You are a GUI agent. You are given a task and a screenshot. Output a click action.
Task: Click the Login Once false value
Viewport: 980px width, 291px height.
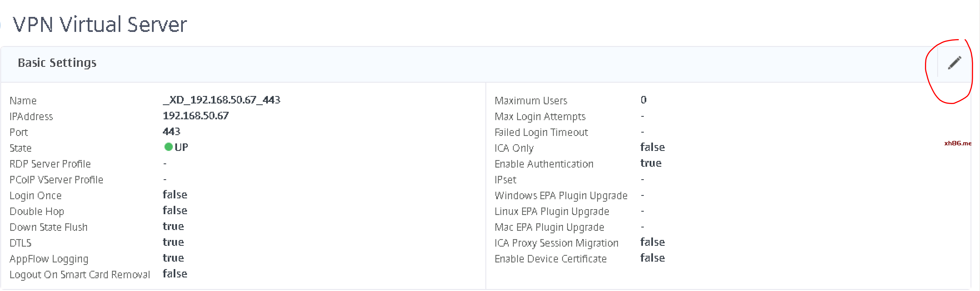point(175,195)
